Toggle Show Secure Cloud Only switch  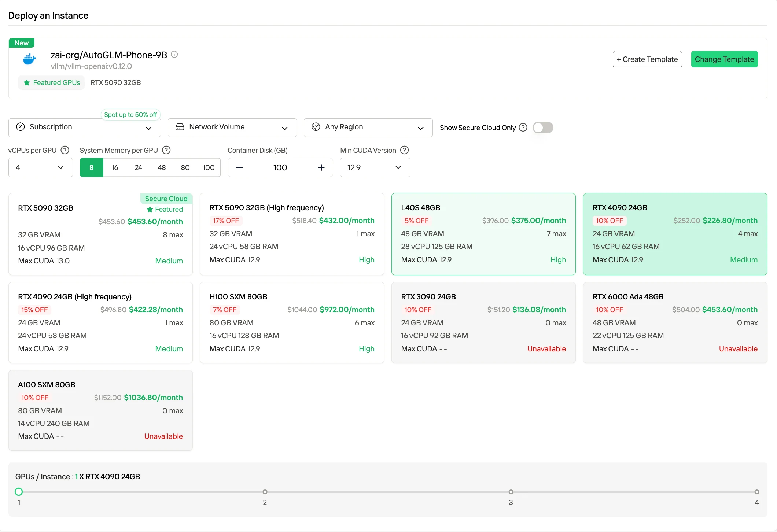click(543, 128)
